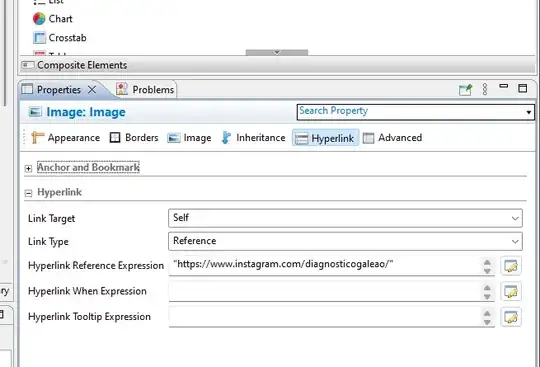Open the Appearance properties section

point(65,138)
